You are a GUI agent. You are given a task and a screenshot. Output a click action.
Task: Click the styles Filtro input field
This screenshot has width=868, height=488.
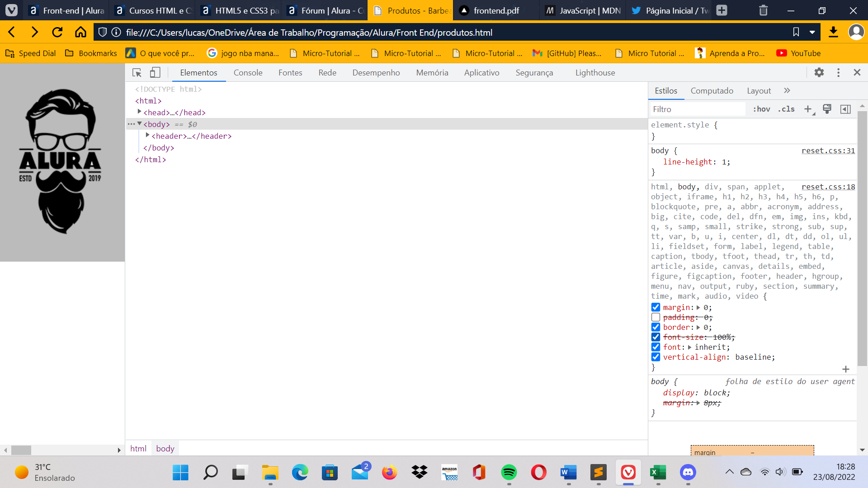(698, 109)
